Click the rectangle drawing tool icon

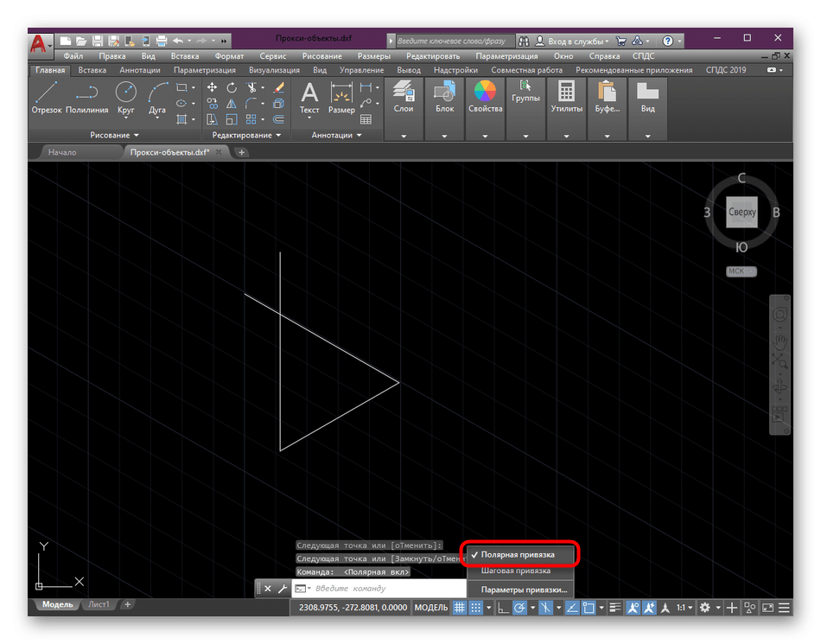[181, 87]
